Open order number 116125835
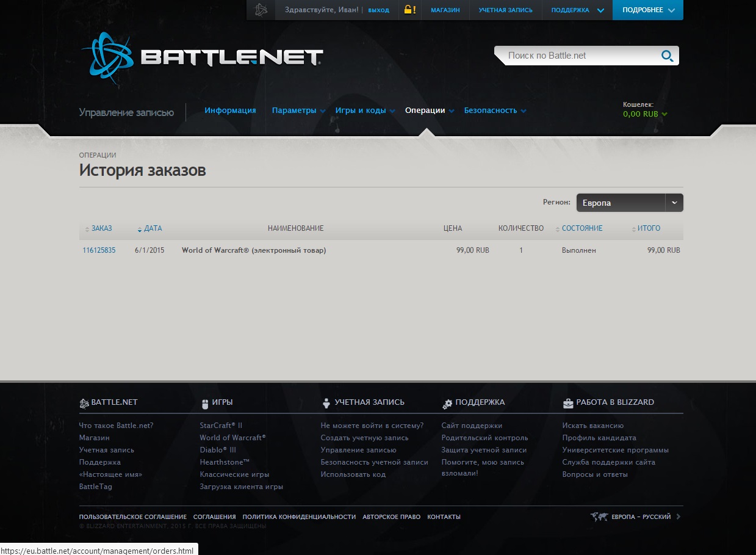The width and height of the screenshot is (756, 555). [99, 250]
